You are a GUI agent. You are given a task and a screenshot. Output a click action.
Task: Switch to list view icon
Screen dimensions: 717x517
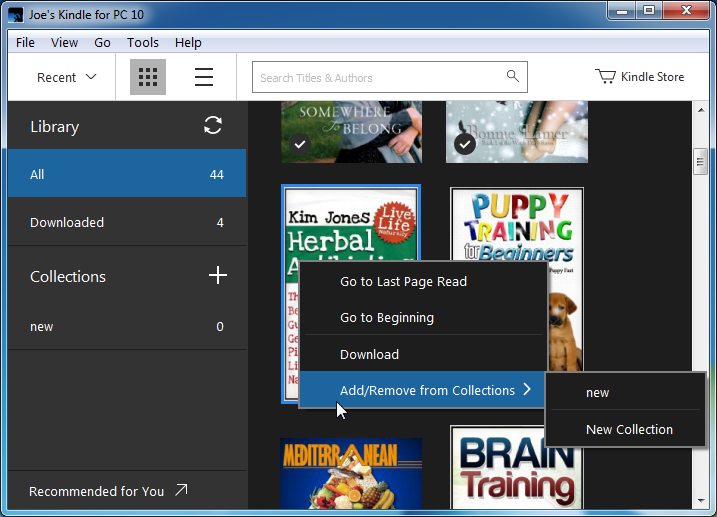pyautogui.click(x=203, y=77)
